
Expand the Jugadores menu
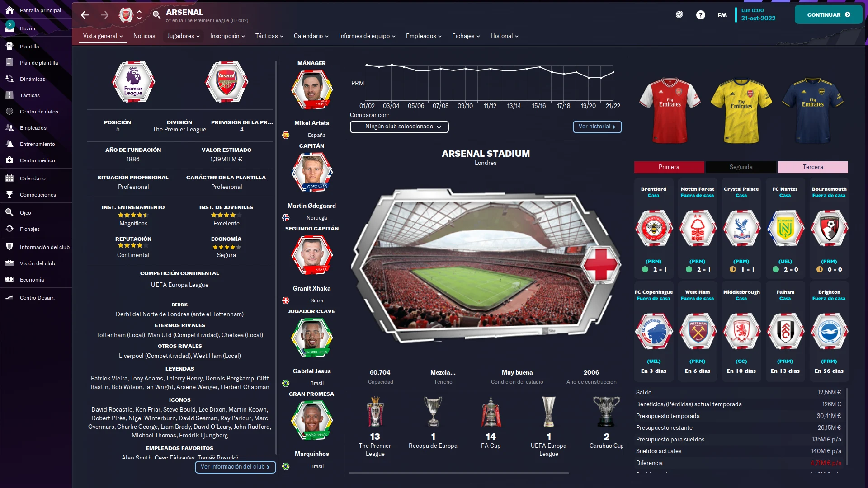coord(183,36)
